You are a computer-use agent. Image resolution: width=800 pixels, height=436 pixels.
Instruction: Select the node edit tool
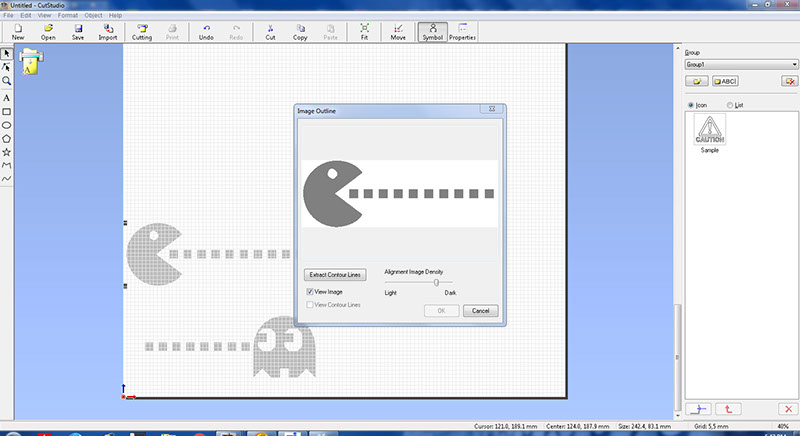click(7, 67)
